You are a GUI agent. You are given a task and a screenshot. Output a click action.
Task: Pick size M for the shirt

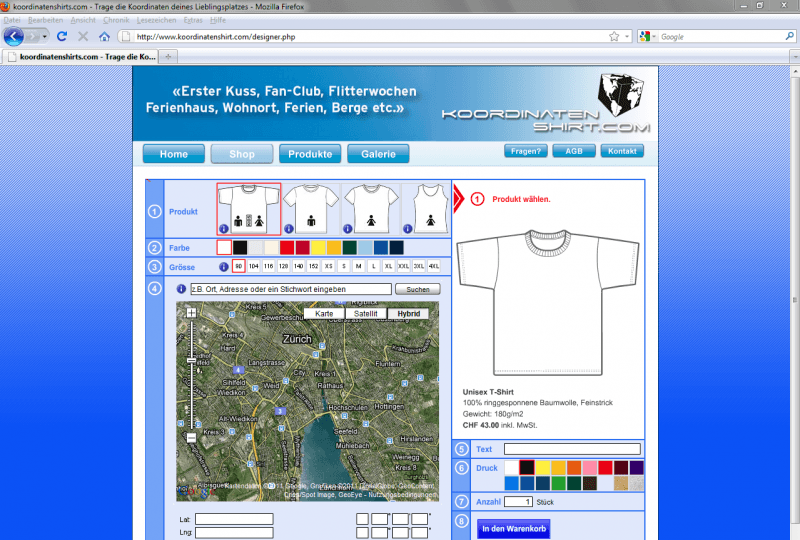click(359, 267)
